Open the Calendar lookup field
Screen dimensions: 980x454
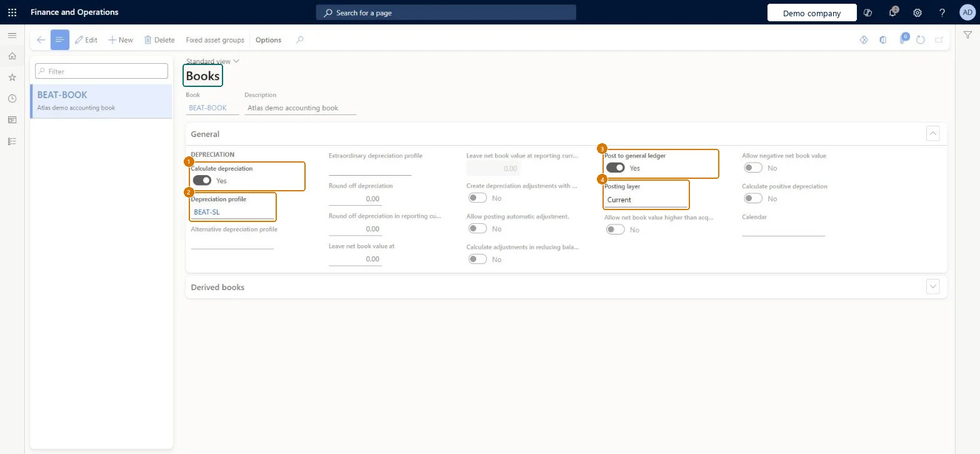pos(783,230)
